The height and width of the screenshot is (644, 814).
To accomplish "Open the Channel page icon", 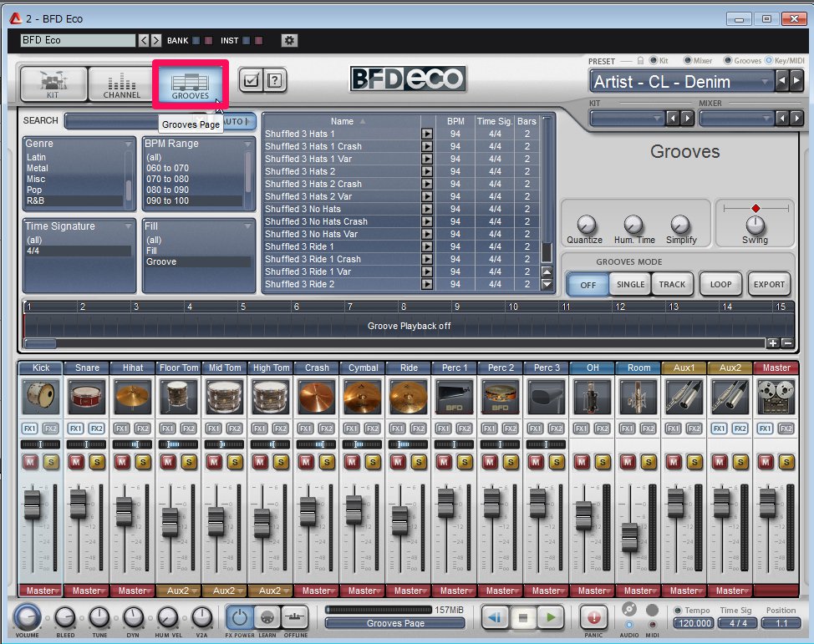I will click(x=121, y=83).
